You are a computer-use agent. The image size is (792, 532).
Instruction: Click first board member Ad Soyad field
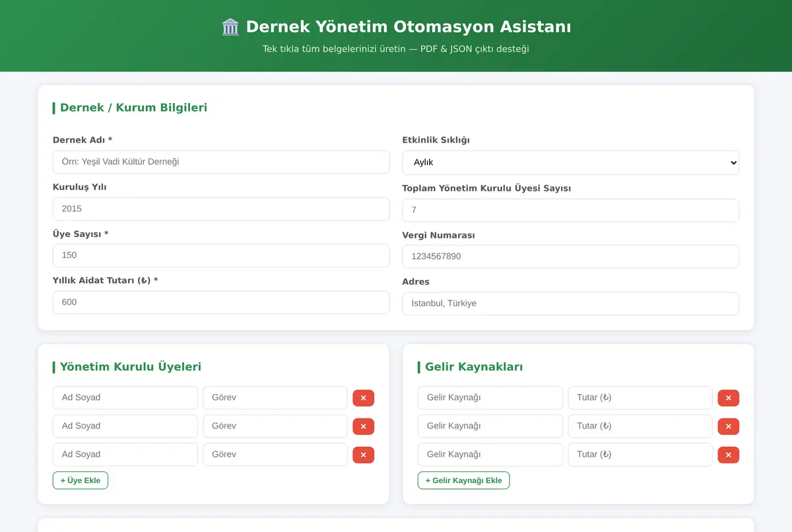coord(125,398)
